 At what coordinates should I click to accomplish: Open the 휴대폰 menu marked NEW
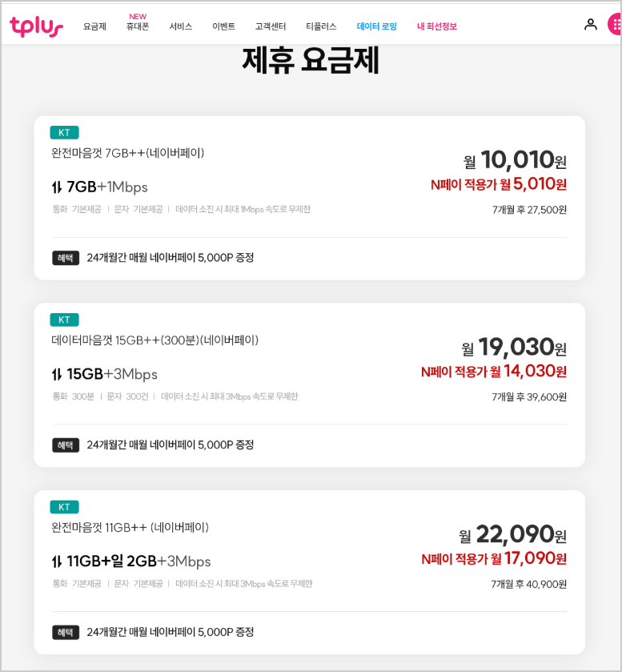(x=138, y=26)
